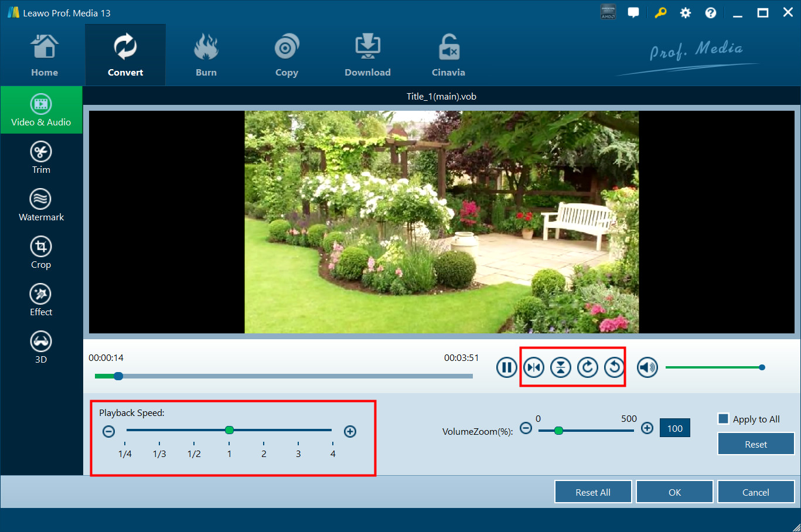The height and width of the screenshot is (532, 801).
Task: Pause the video preview
Action: coord(507,367)
